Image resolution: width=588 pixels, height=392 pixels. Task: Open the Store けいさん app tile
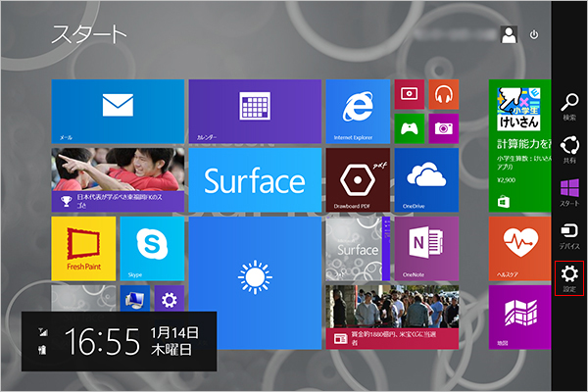(519, 146)
